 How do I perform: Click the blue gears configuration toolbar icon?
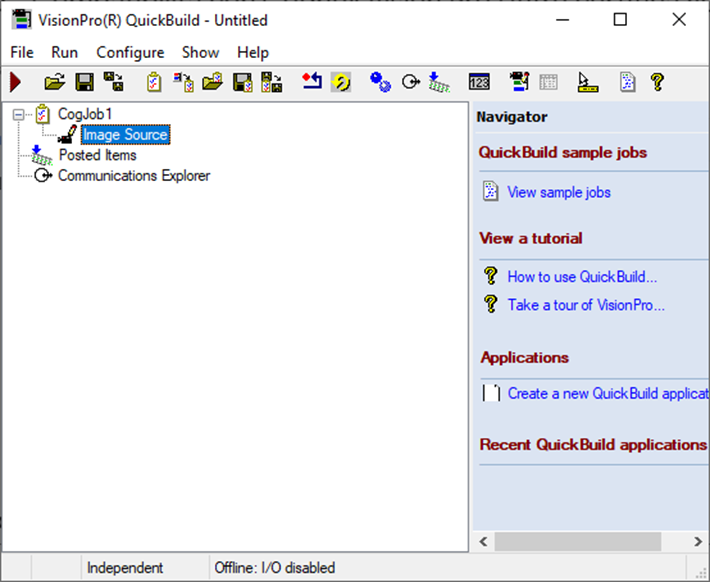tap(380, 82)
